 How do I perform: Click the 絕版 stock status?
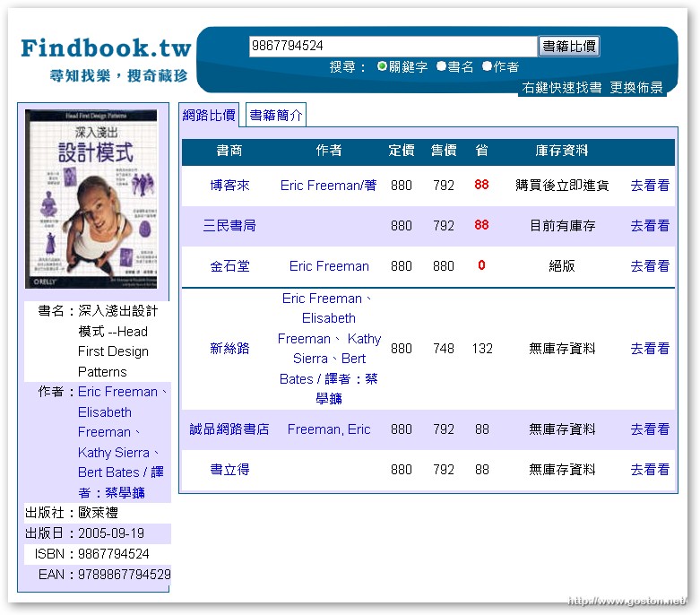pyautogui.click(x=562, y=266)
